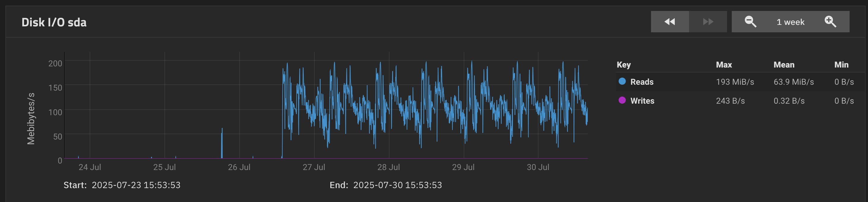Click the Reads max value 193 MiB/s

point(735,82)
